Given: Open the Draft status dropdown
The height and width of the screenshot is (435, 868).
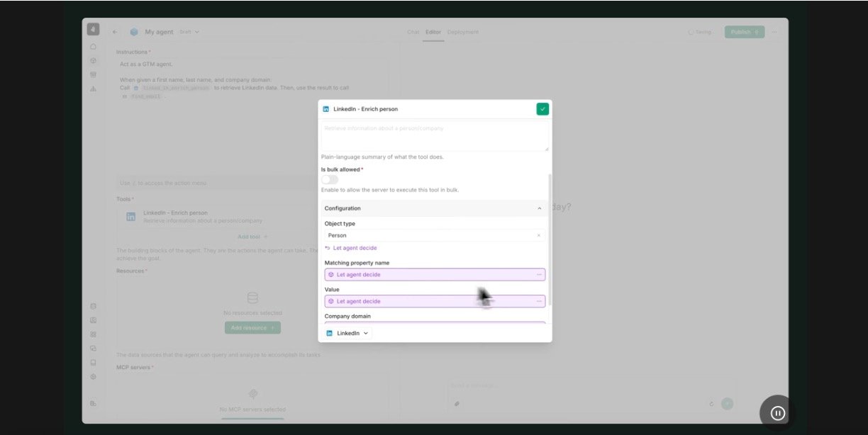Looking at the screenshot, I should tap(189, 32).
